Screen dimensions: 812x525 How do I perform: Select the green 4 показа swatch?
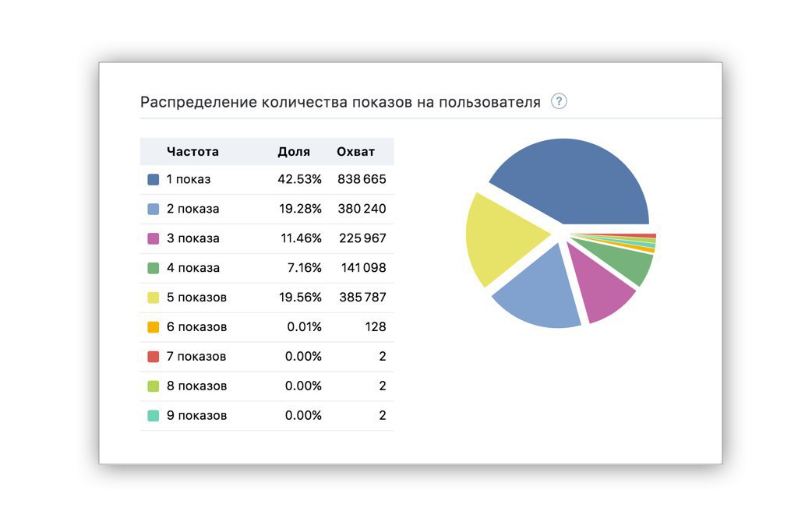click(154, 268)
